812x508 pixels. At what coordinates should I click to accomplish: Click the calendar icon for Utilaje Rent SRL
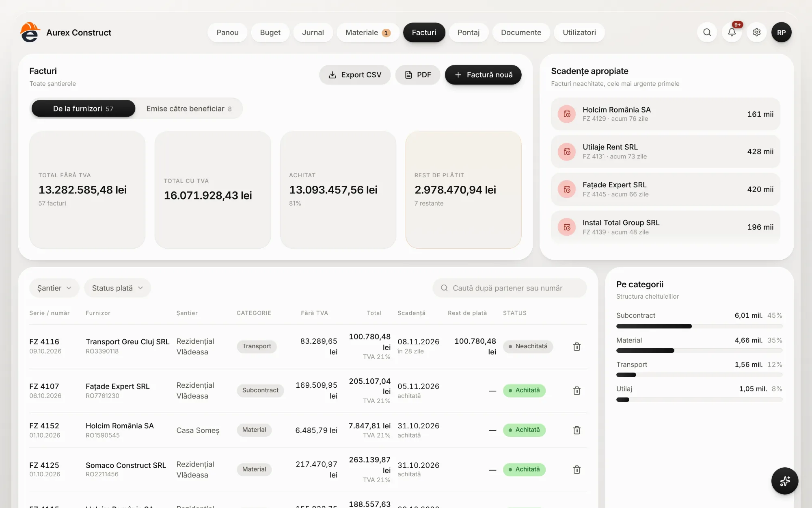(x=567, y=152)
